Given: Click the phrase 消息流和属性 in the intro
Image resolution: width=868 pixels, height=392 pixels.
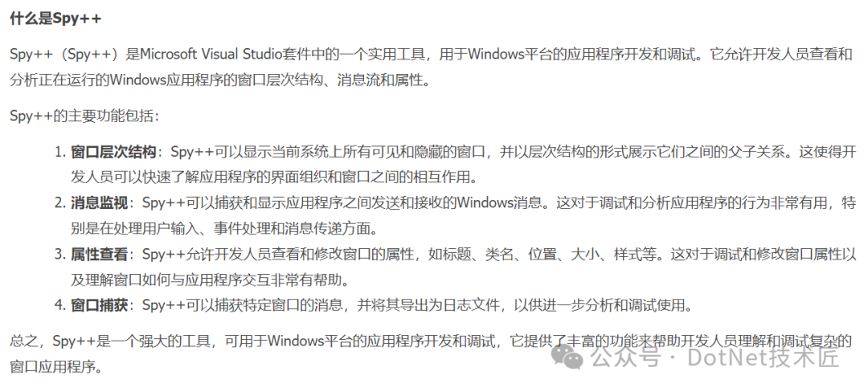Looking at the screenshot, I should point(379,80).
